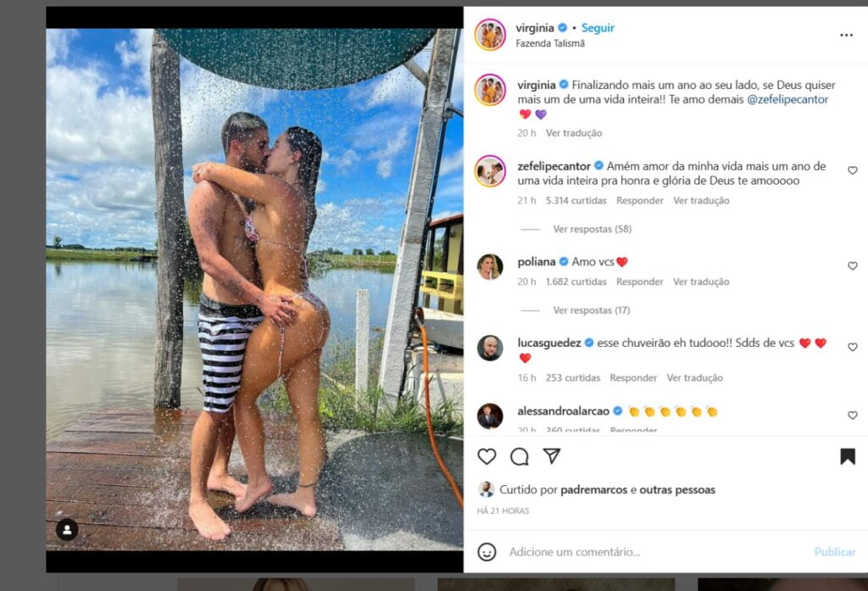Open the @zefelipecantor mention in caption

click(787, 99)
